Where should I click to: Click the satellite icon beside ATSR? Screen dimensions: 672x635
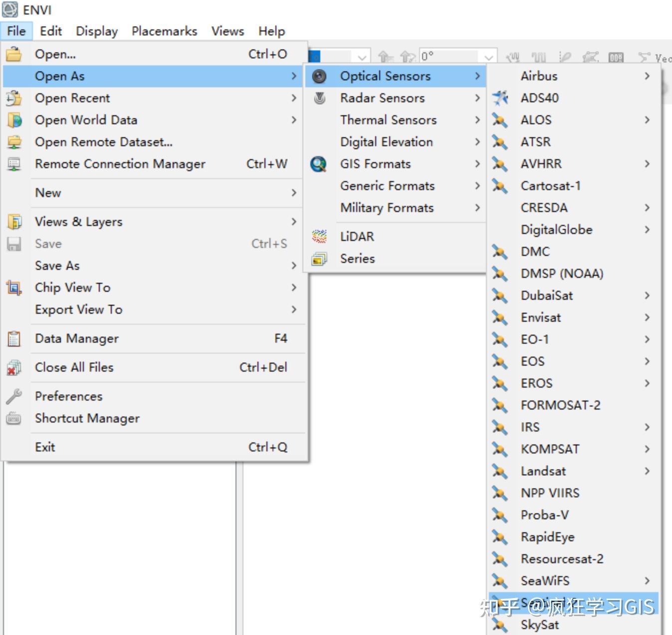point(500,142)
